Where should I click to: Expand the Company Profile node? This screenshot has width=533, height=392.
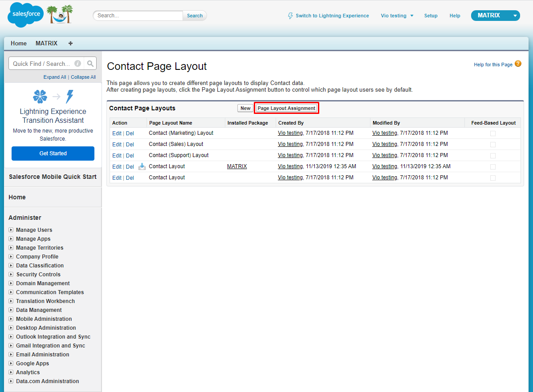point(11,256)
